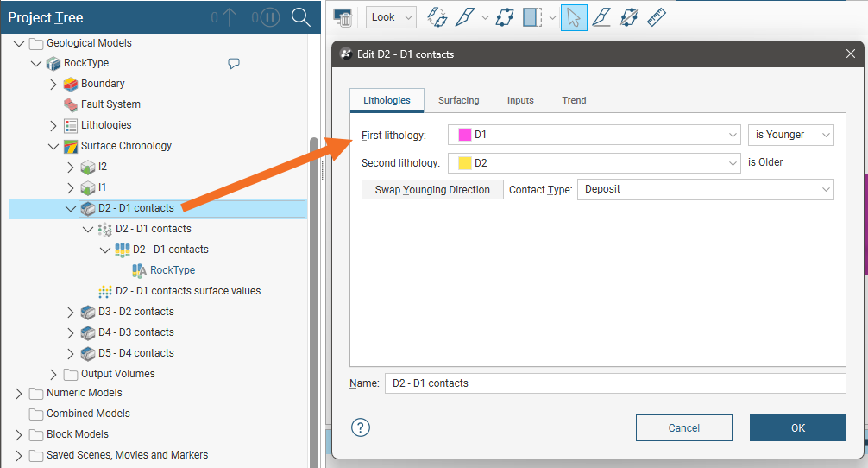Screen dimensions: 868x468
Task: Open the Look dropdown menu
Action: coord(391,17)
